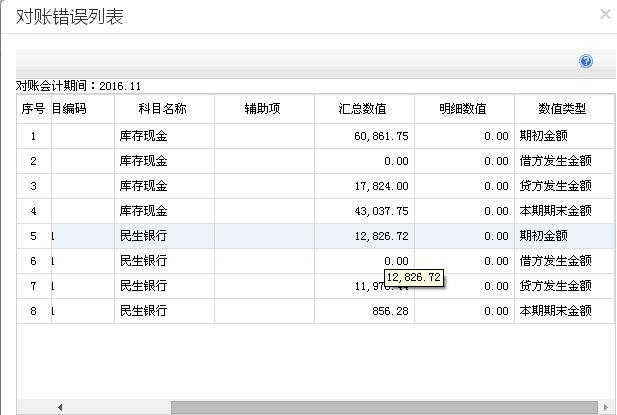Click the blue help question mark icon
The image size is (617, 415).
(586, 61)
